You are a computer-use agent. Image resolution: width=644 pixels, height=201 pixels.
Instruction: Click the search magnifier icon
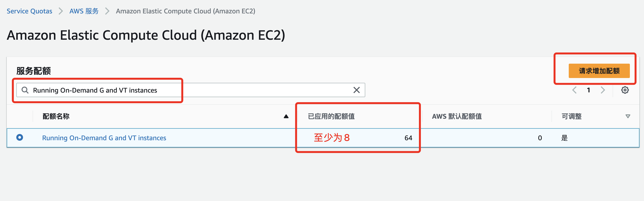[25, 90]
